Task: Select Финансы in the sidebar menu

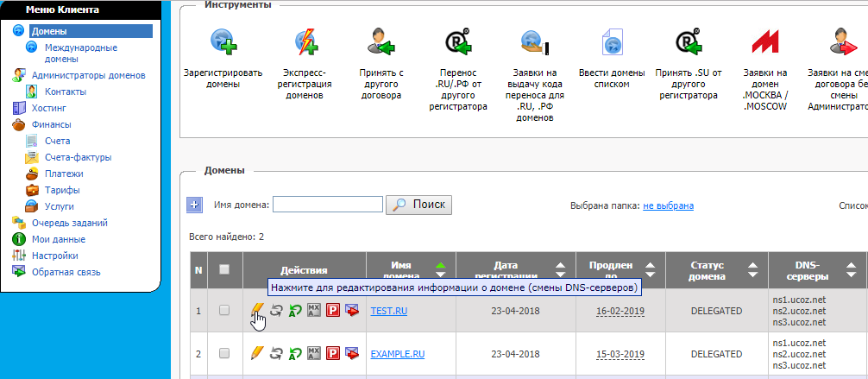Action: coord(52,124)
